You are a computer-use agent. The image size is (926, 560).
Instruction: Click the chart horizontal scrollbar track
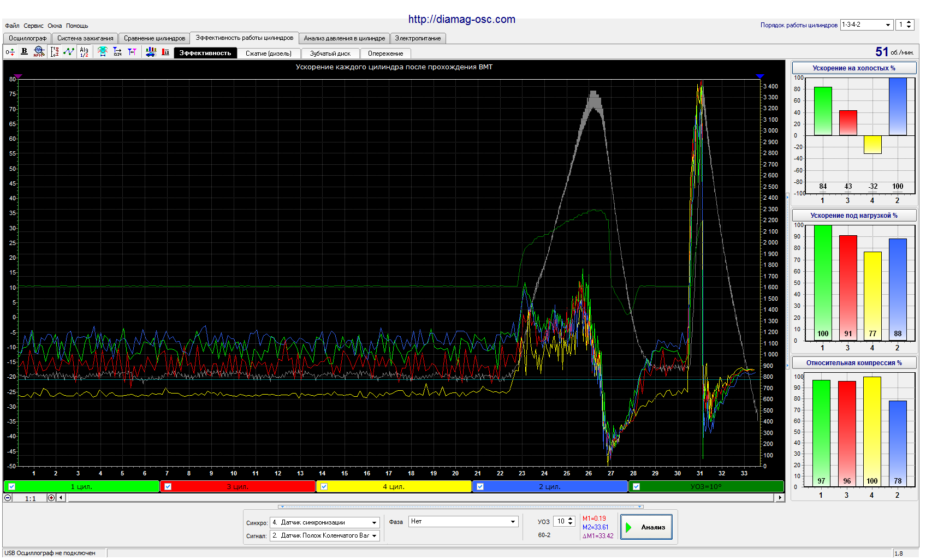click(x=420, y=498)
